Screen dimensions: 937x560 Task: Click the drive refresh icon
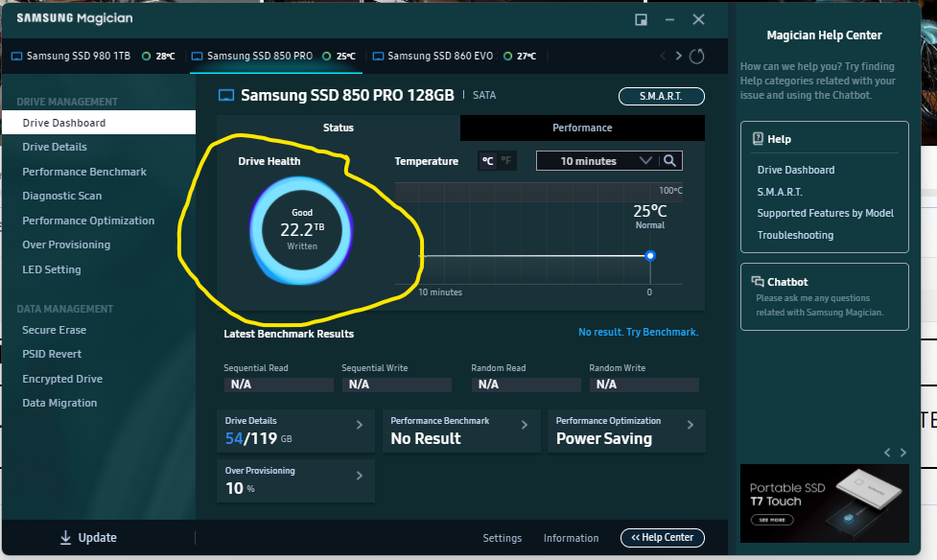697,57
